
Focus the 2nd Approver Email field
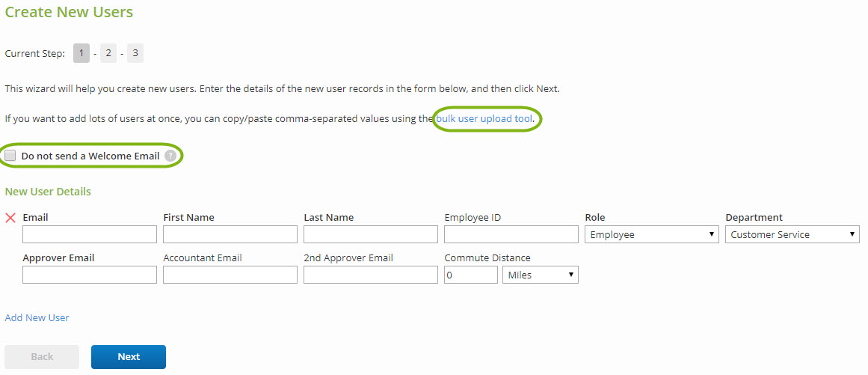pyautogui.click(x=371, y=275)
